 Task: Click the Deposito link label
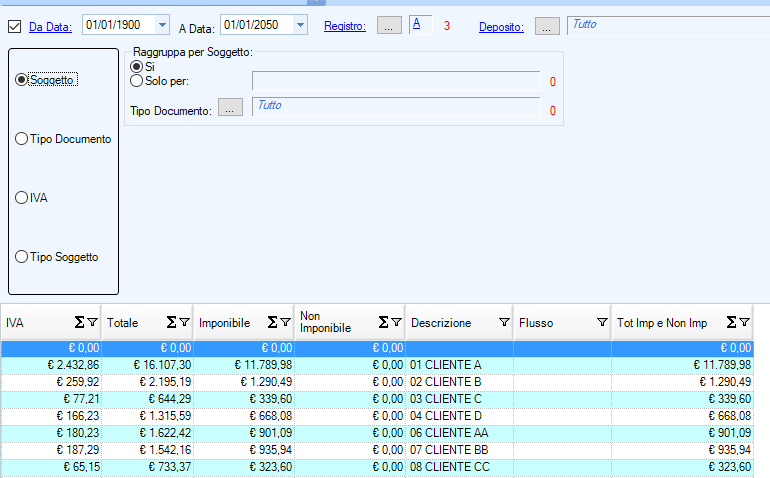point(501,27)
